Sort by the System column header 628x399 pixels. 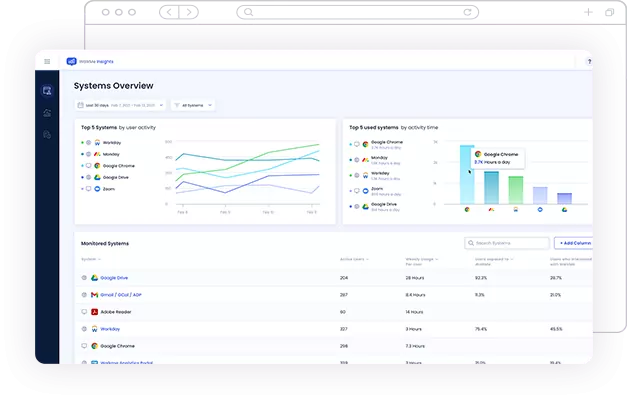point(91,259)
